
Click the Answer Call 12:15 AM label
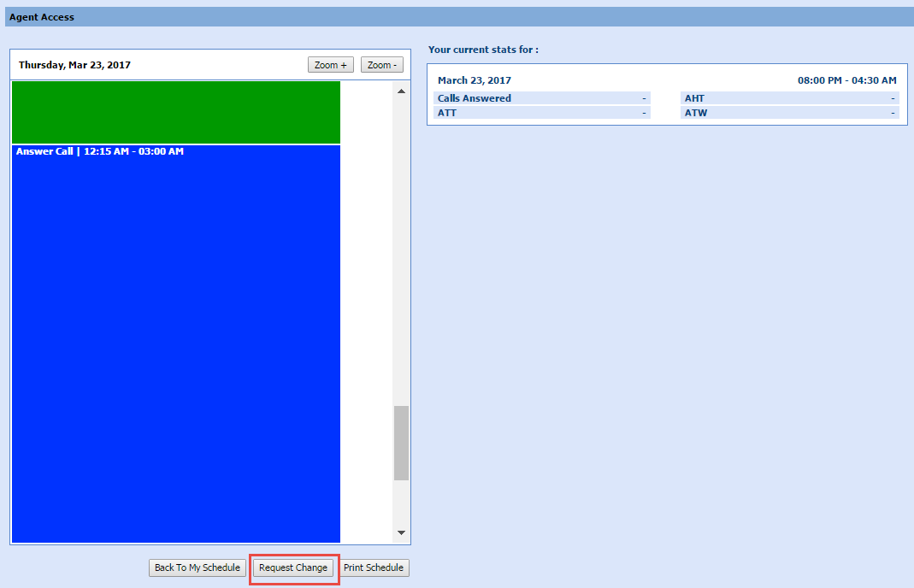(x=99, y=152)
